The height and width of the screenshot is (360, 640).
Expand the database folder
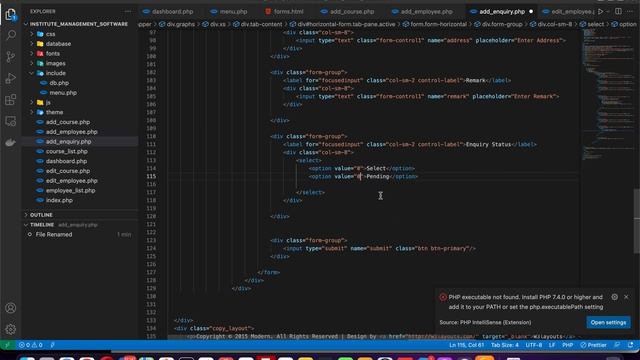(x=31, y=44)
